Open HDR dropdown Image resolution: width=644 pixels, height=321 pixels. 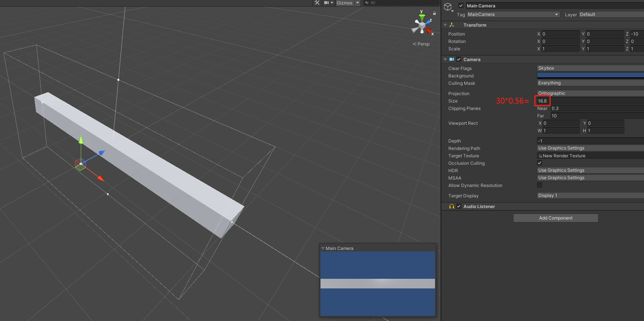point(591,170)
